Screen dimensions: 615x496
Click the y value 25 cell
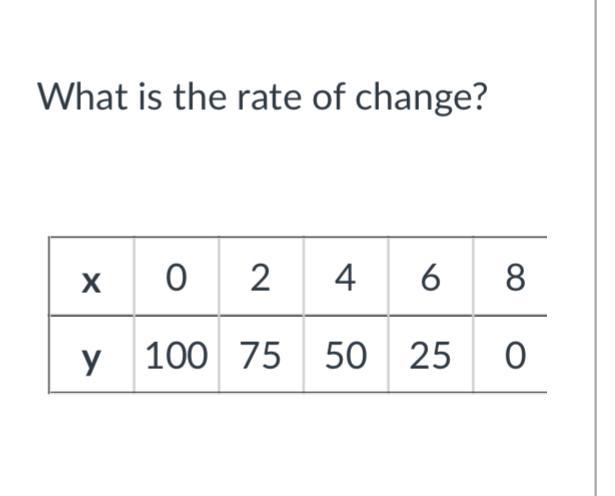(x=431, y=354)
